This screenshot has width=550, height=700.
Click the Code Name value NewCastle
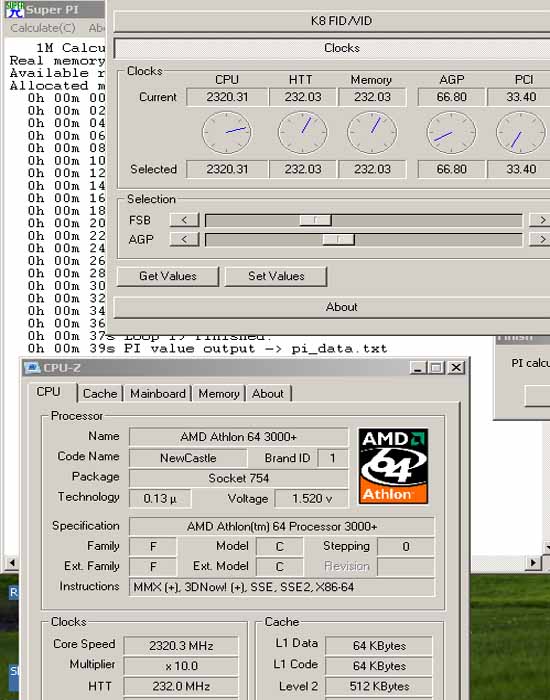point(188,458)
